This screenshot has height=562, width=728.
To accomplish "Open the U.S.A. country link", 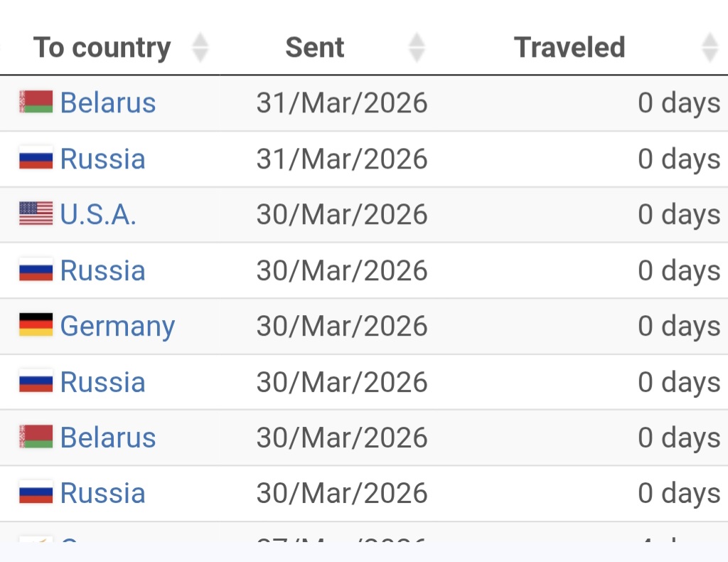I will tap(98, 214).
